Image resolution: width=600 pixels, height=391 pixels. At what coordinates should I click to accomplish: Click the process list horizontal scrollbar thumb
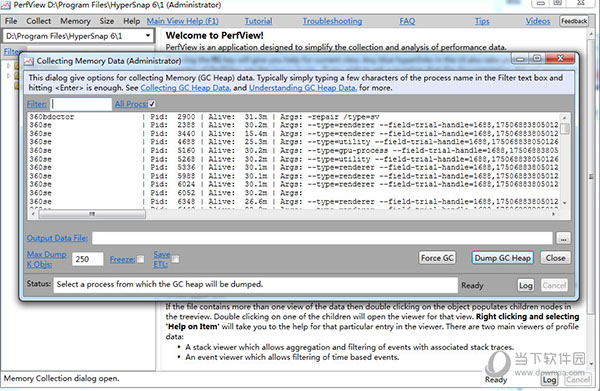[92, 214]
